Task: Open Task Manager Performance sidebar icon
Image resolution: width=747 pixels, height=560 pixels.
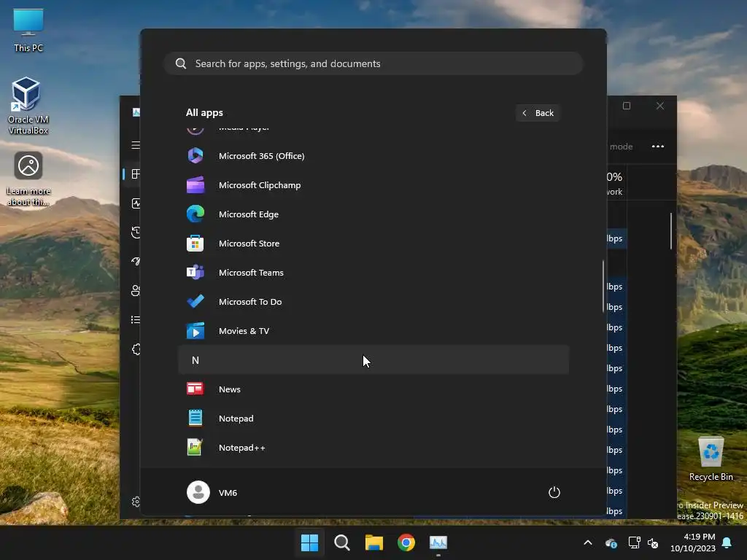Action: (x=136, y=203)
